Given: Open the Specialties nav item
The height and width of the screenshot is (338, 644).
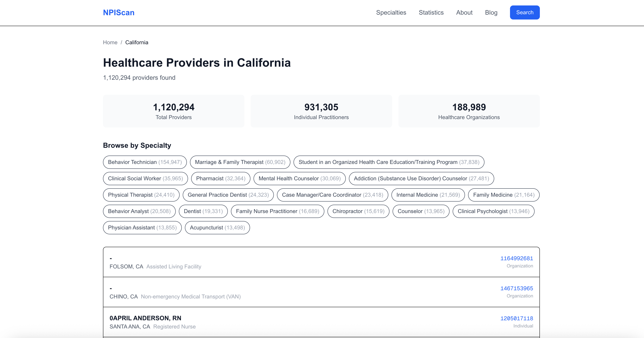Looking at the screenshot, I should [x=391, y=12].
